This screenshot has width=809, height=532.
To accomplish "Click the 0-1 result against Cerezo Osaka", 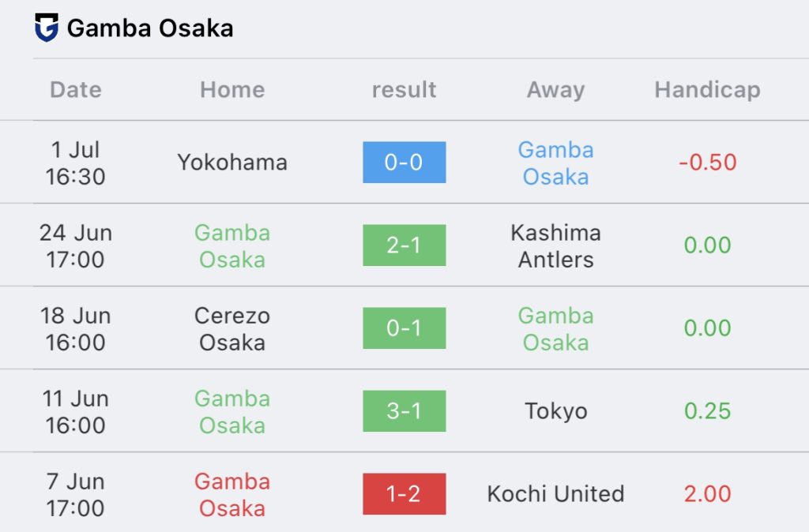I will 404,328.
